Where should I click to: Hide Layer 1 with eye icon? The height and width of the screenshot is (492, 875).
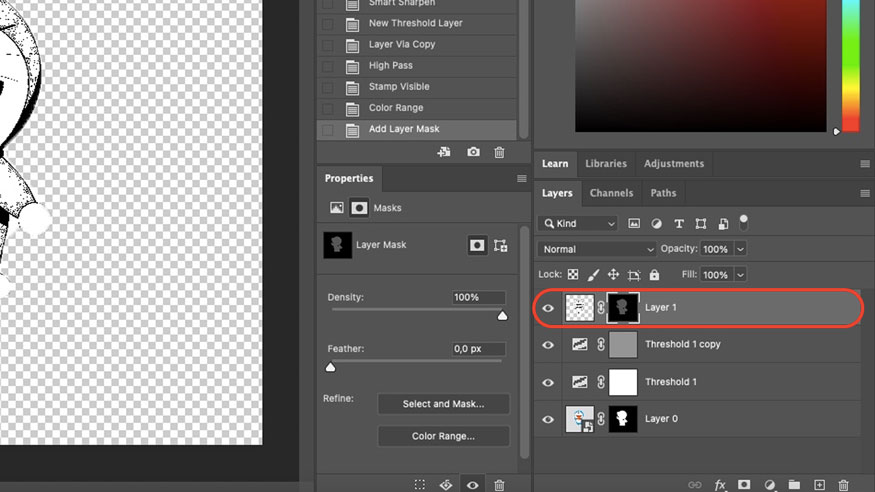tap(548, 308)
